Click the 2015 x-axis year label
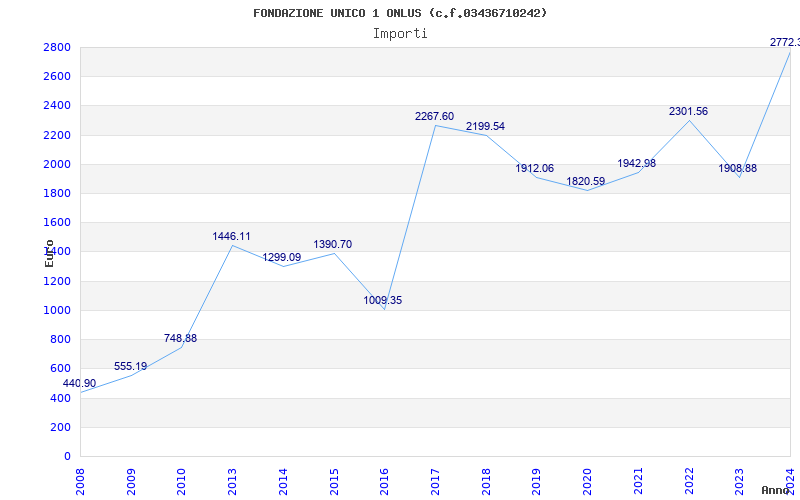 [x=334, y=482]
